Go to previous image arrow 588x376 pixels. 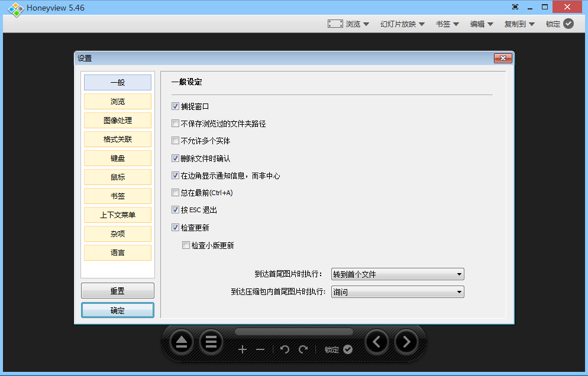377,341
